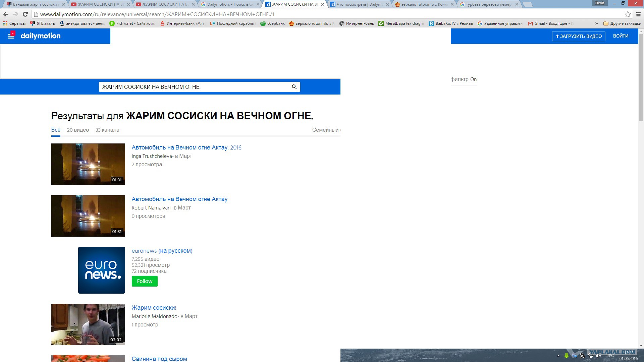Close the Вандалы жарят сосиски tab
Image resolution: width=644 pixels, height=362 pixels.
point(64,4)
